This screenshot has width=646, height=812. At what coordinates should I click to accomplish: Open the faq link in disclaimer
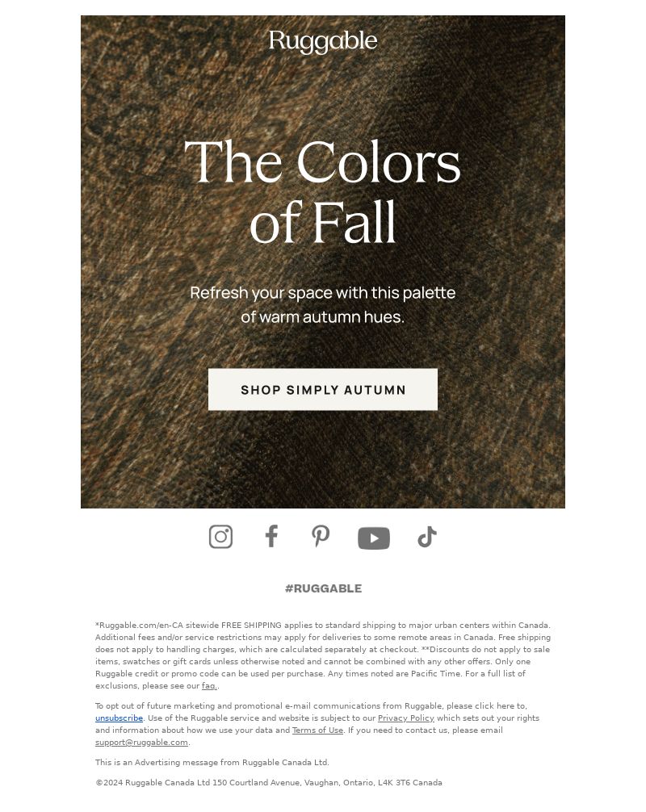coord(209,685)
